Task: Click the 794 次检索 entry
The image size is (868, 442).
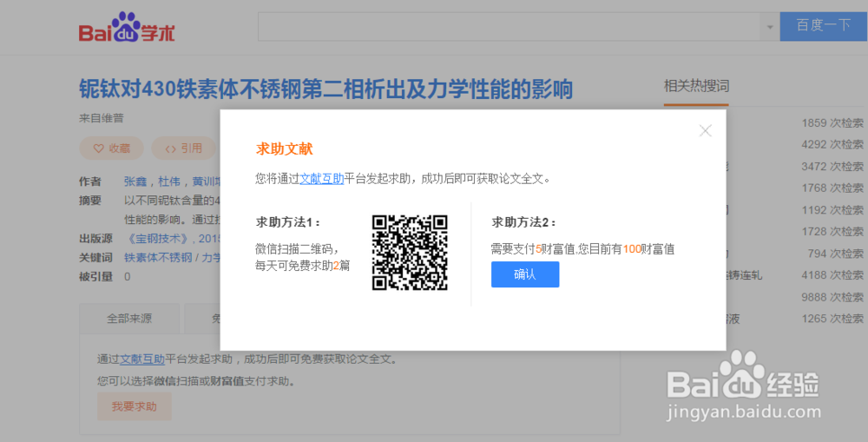Action: pyautogui.click(x=835, y=254)
